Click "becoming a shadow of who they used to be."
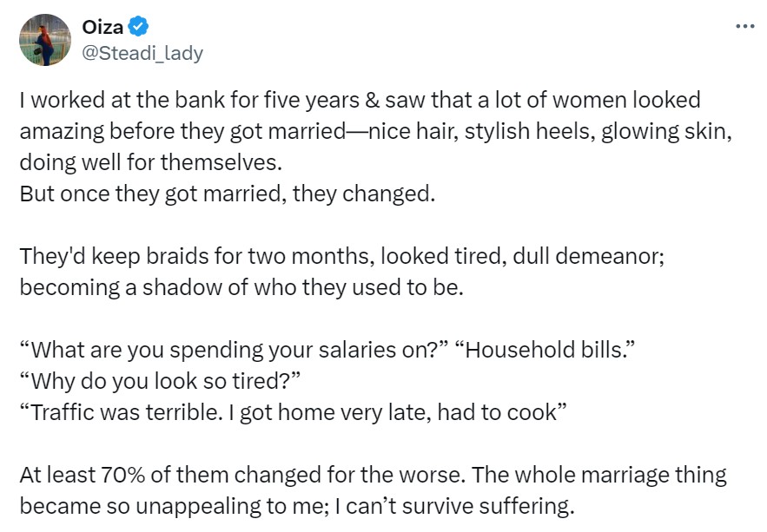 click(x=241, y=287)
